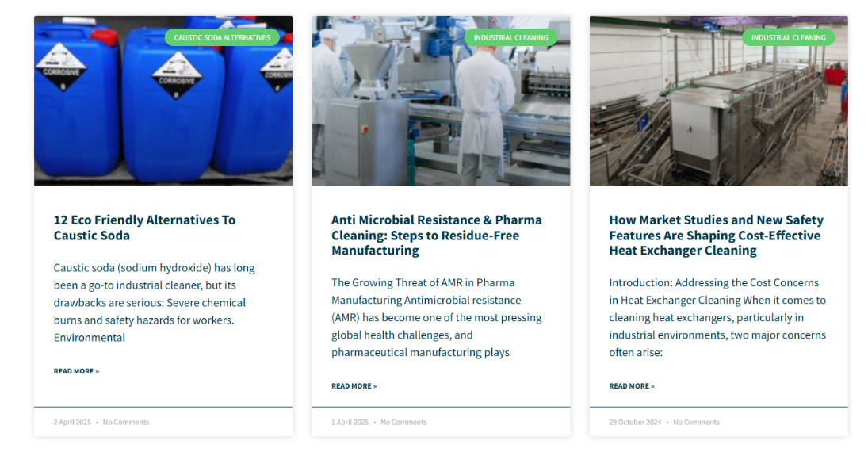Click No Comments on the 29 October 2024 post

point(697,422)
